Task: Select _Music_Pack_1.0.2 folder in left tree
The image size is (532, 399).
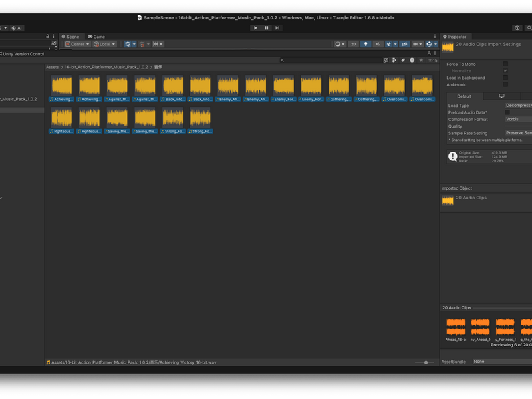Action: click(x=19, y=99)
